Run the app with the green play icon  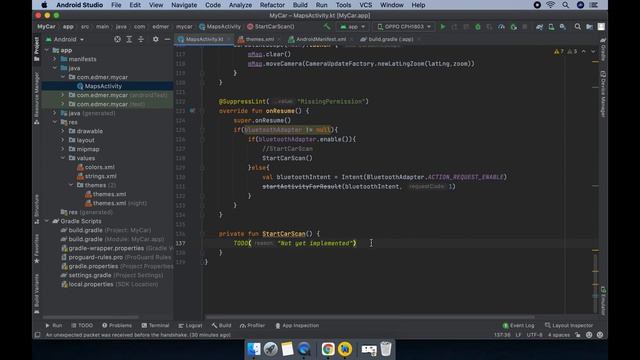click(443, 27)
